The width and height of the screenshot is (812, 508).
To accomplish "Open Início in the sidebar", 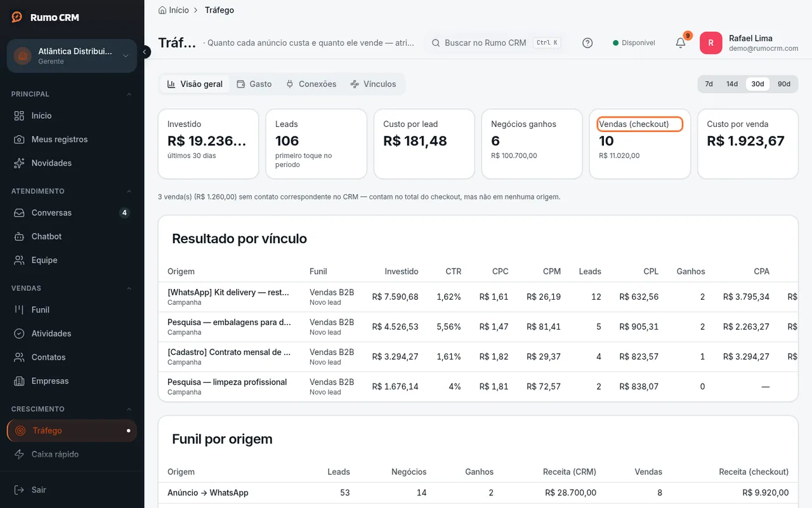I will point(72,116).
